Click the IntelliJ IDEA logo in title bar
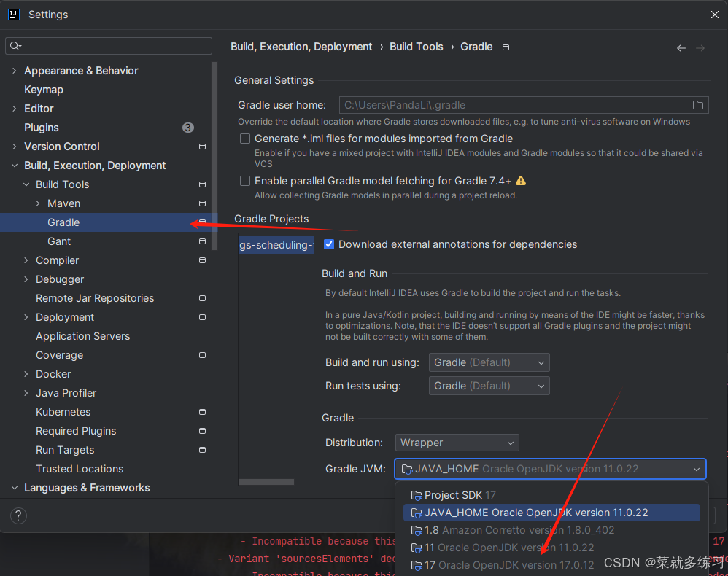 pos(14,15)
